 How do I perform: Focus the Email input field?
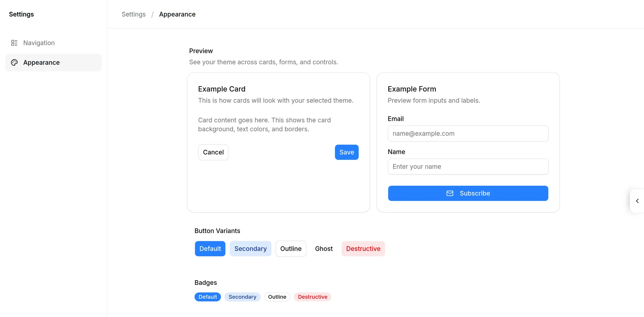468,134
